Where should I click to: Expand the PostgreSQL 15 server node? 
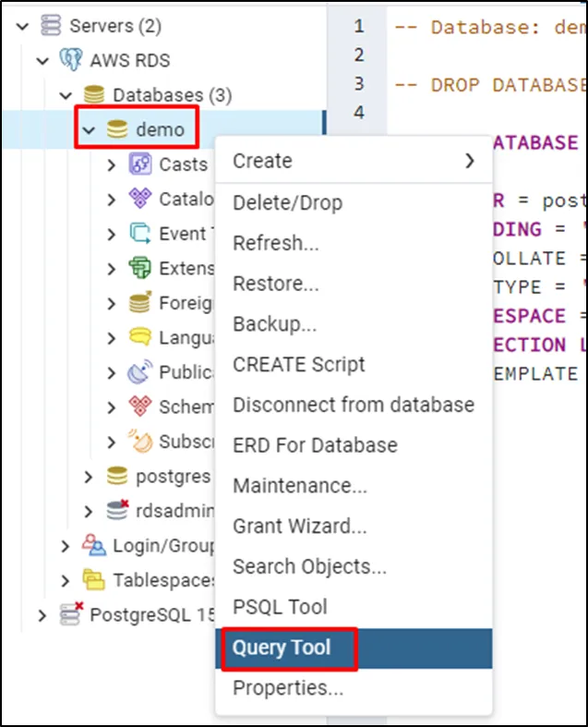click(42, 615)
